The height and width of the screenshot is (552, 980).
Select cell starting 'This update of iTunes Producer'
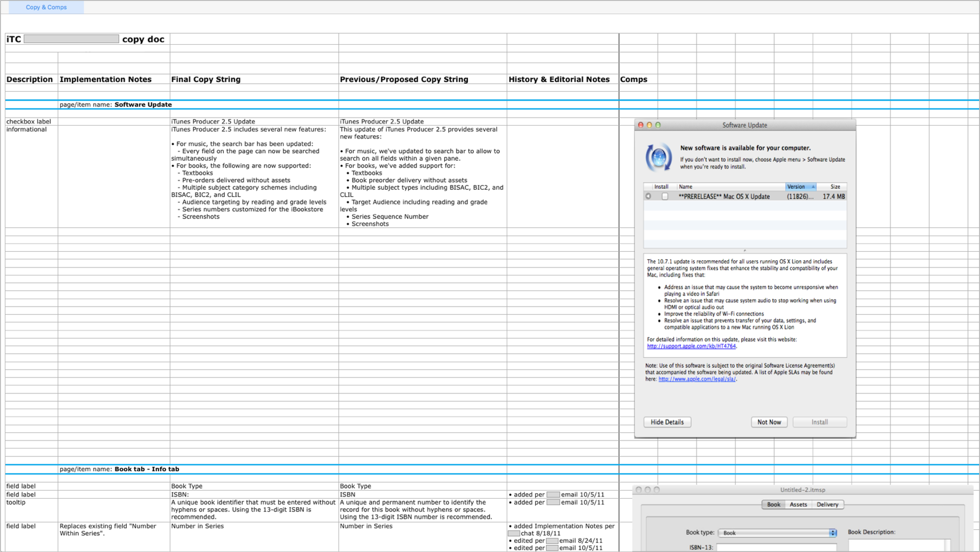[x=423, y=177]
